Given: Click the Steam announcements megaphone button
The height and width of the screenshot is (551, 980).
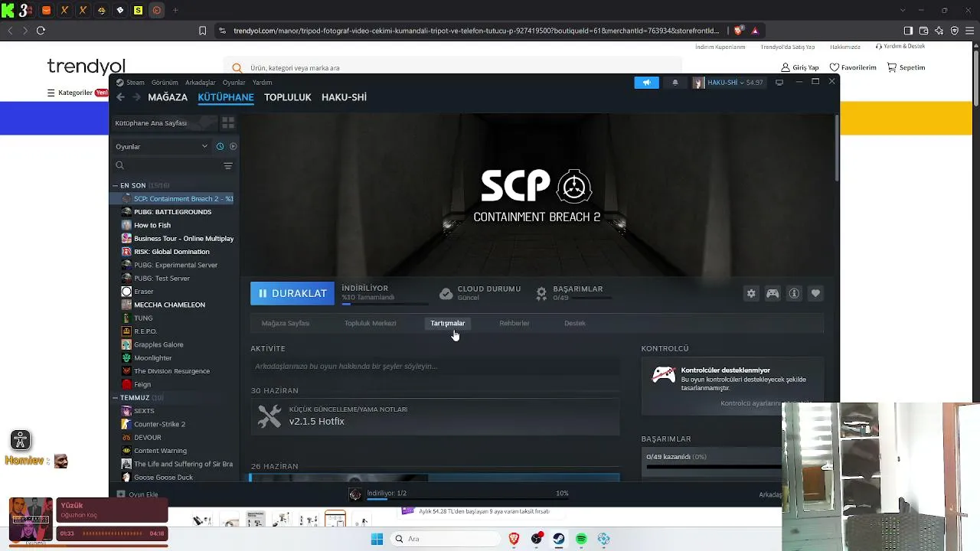Looking at the screenshot, I should [x=646, y=83].
